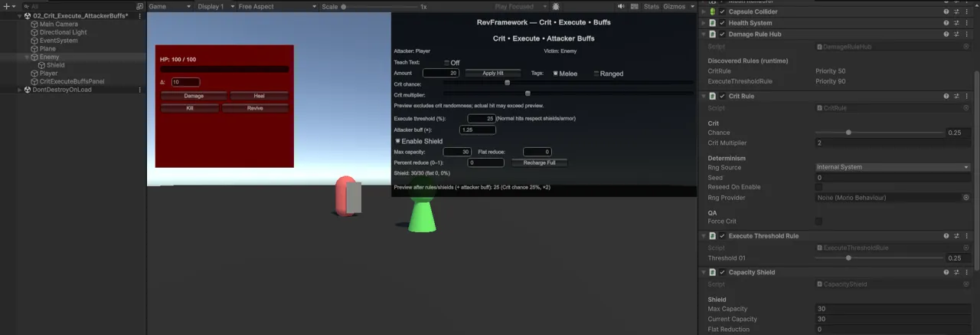The image size is (980, 335).
Task: Disable the Damage Rule Hub checkbox
Action: click(722, 34)
